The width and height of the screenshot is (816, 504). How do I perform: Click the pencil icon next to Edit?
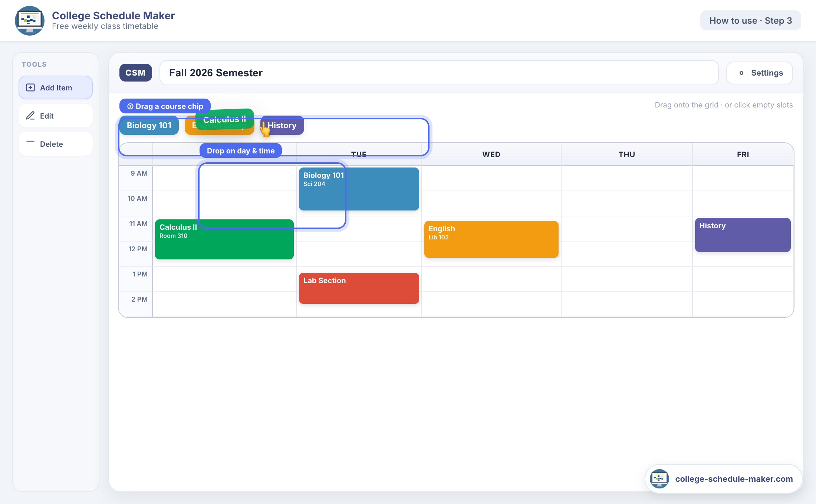pyautogui.click(x=30, y=116)
